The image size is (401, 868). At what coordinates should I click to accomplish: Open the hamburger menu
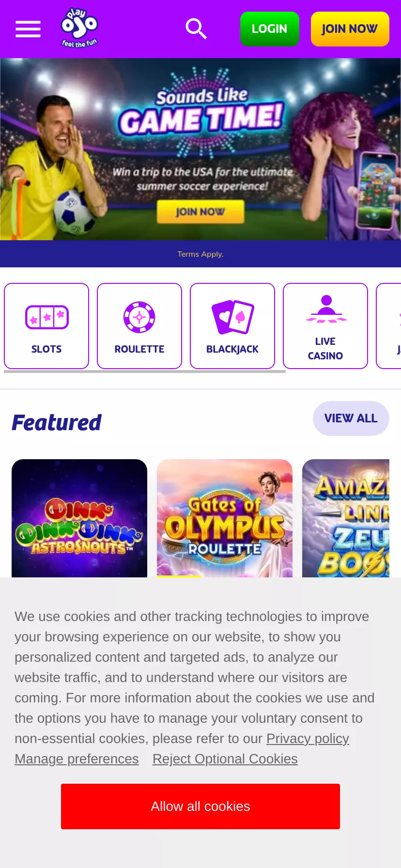pyautogui.click(x=28, y=29)
